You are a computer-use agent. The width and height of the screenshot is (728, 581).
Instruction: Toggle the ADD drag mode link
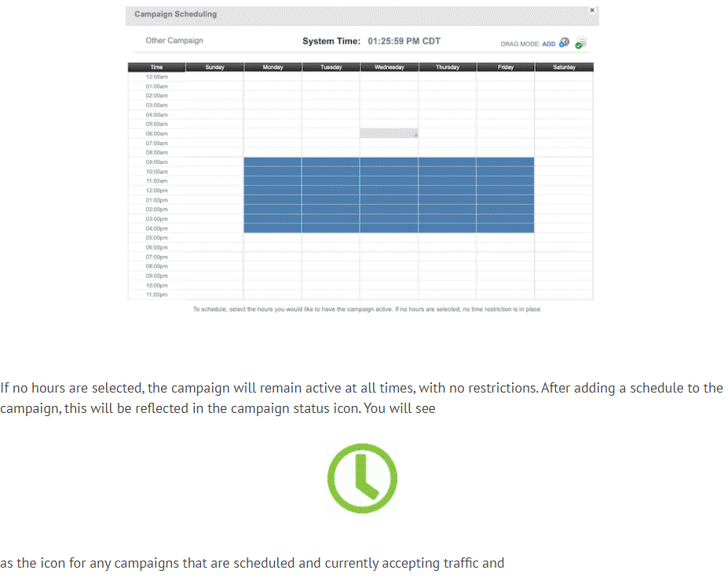tap(548, 44)
